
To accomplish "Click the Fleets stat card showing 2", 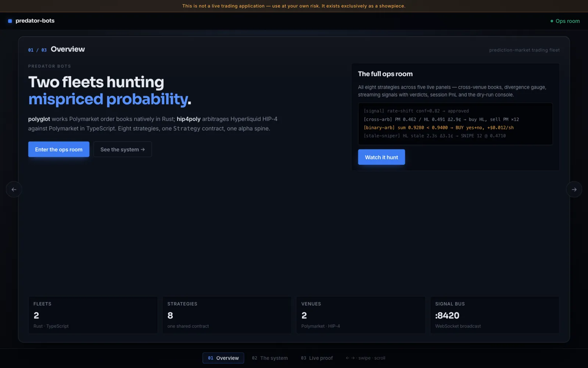I will tap(93, 315).
